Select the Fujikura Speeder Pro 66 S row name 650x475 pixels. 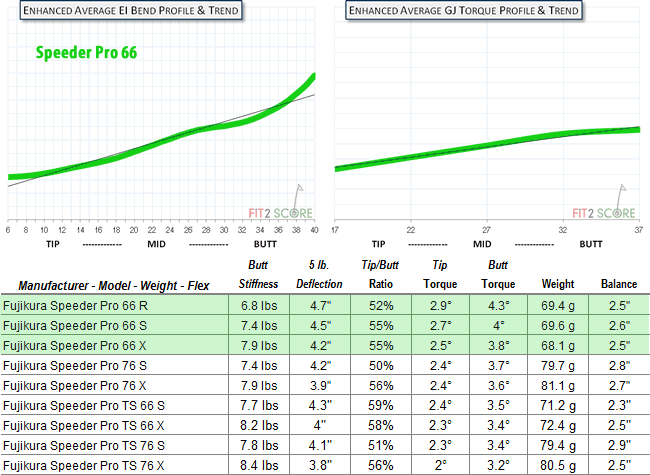75,325
